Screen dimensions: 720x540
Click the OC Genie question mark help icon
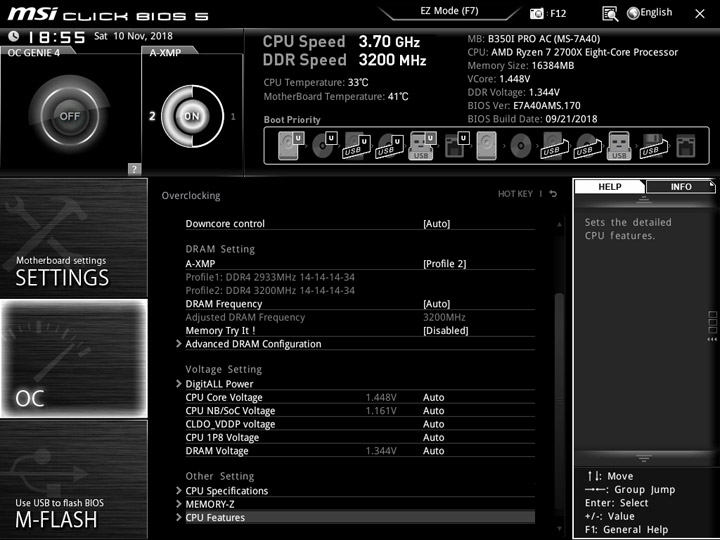134,169
